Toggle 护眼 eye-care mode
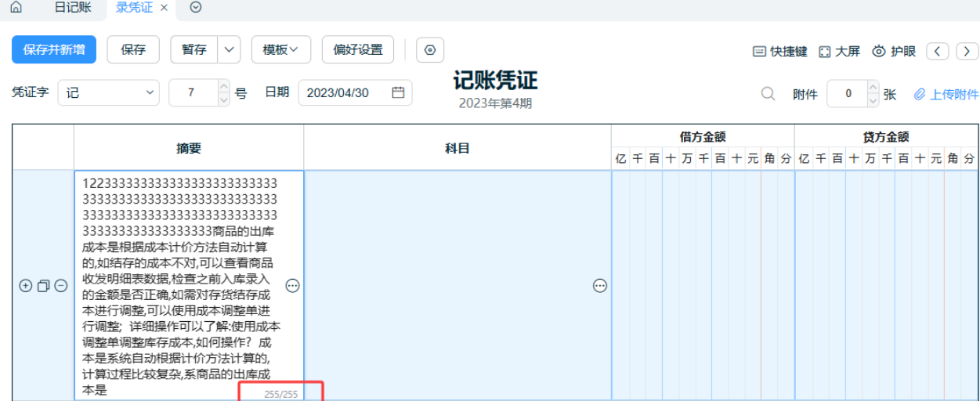 click(x=894, y=51)
